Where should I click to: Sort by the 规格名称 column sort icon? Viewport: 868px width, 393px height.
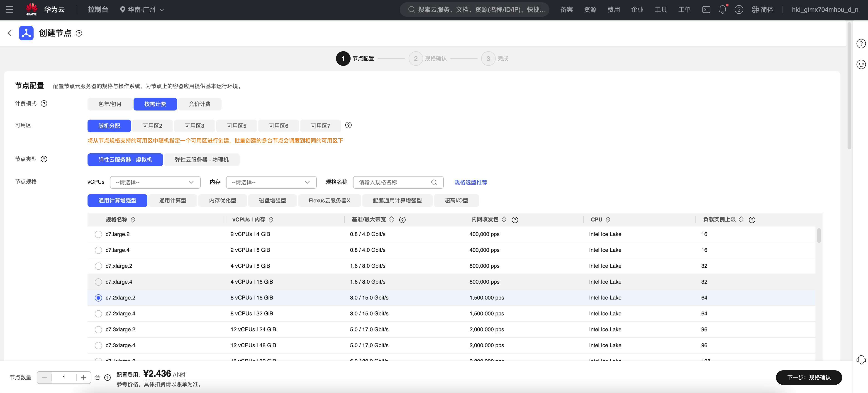coord(133,220)
